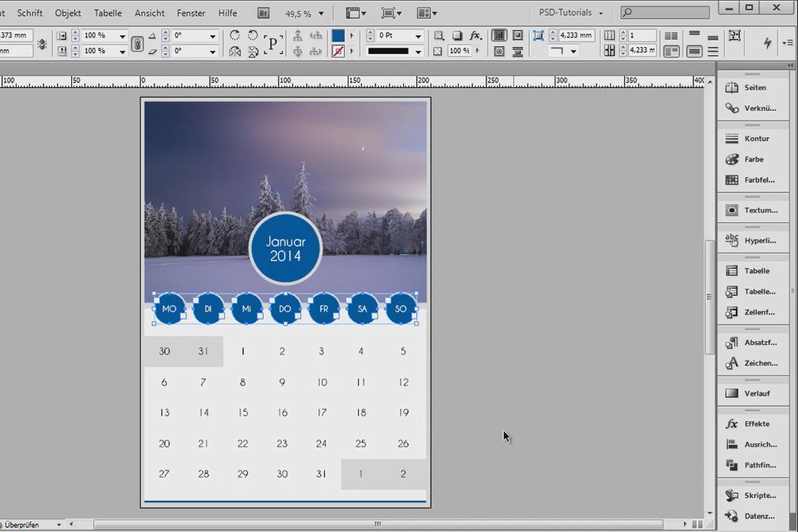Viewport: 798px width, 532px height.
Task: Open the Zeichenformate panel
Action: [x=751, y=364]
